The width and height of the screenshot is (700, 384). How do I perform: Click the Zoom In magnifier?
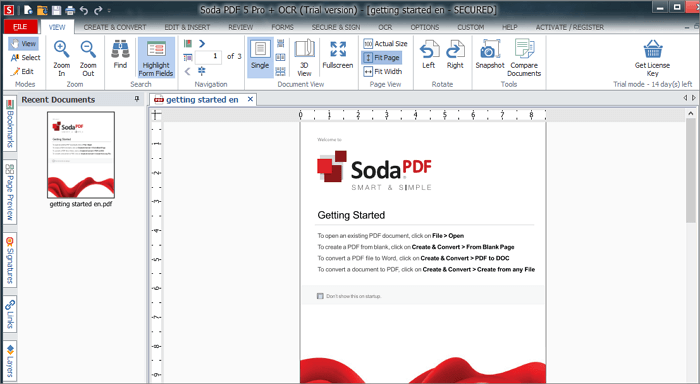(62, 58)
